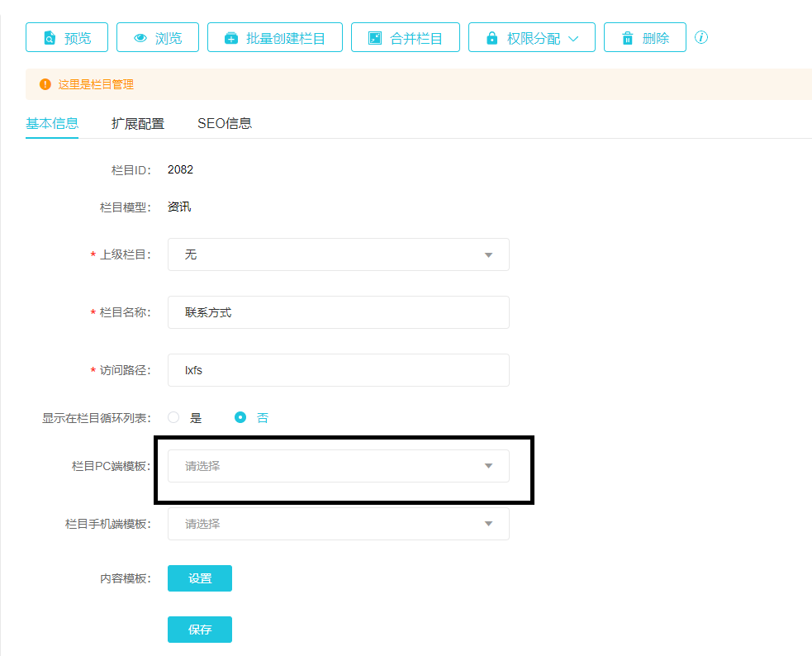Open the 上级栏目 dropdown
Screen dimensions: 812x656
338,254
